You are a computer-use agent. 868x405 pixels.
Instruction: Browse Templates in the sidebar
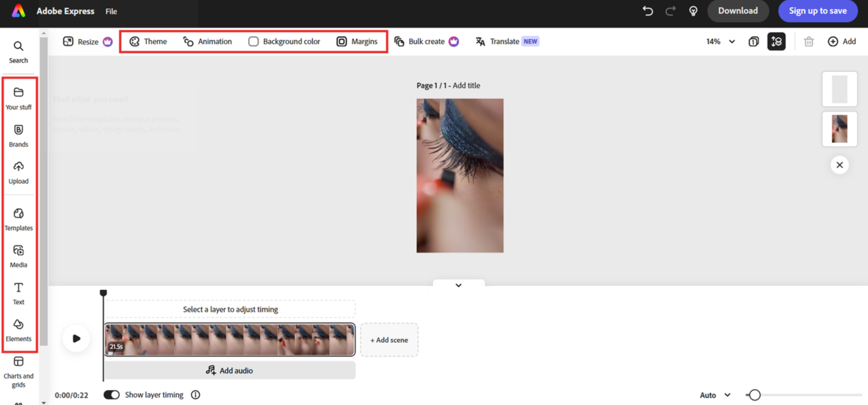point(18,219)
